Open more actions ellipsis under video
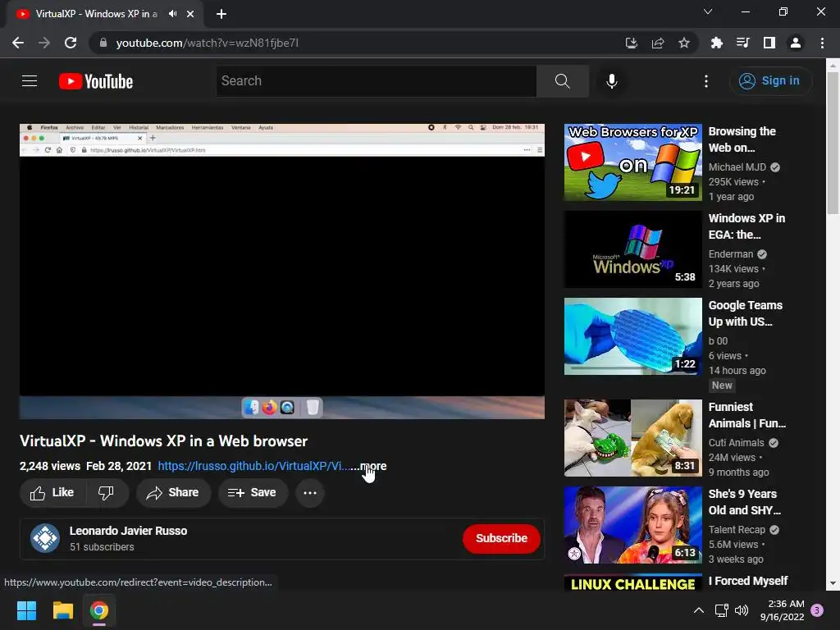 point(309,492)
